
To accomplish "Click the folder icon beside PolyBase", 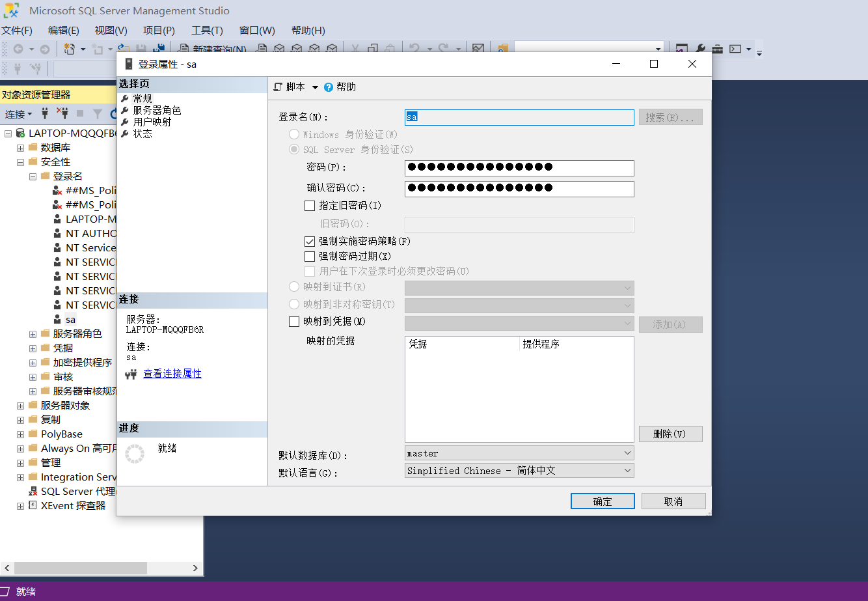I will 33,434.
